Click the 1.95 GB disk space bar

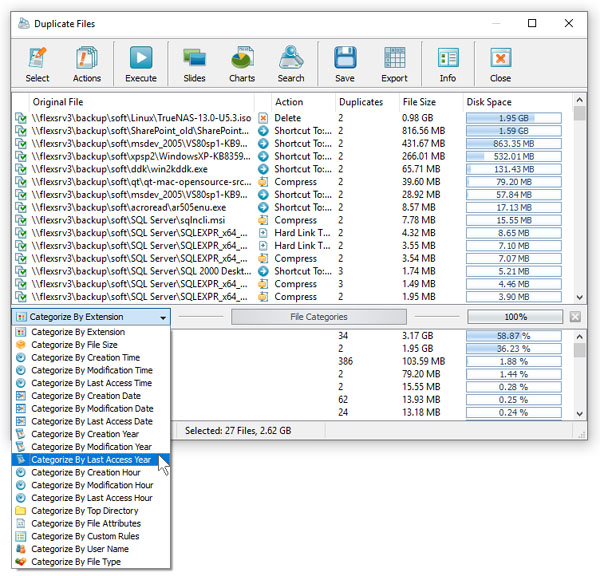514,118
